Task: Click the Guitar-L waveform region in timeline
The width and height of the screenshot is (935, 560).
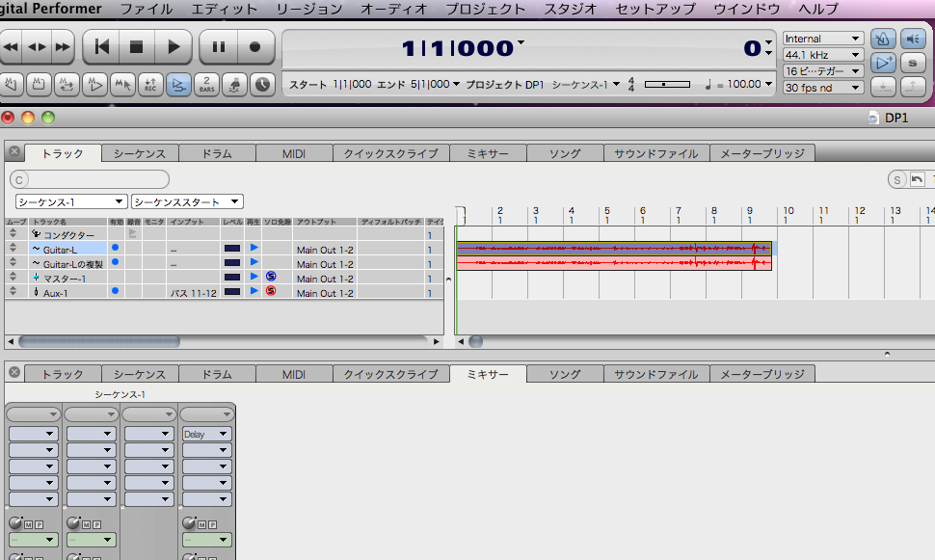Action: (x=614, y=248)
